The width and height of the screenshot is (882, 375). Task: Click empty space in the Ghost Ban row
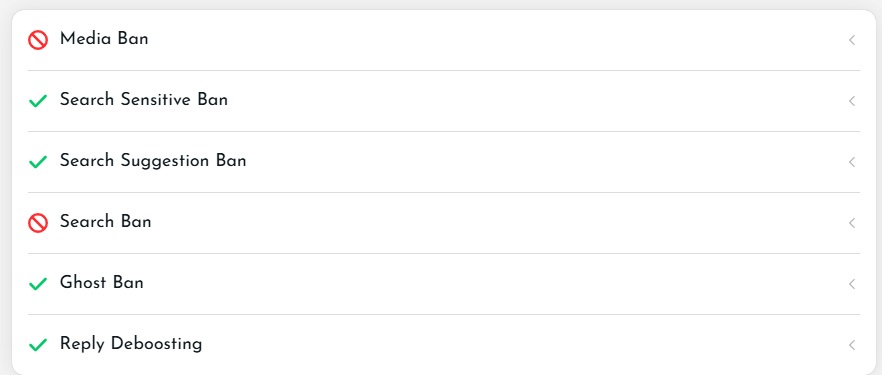(x=495, y=284)
